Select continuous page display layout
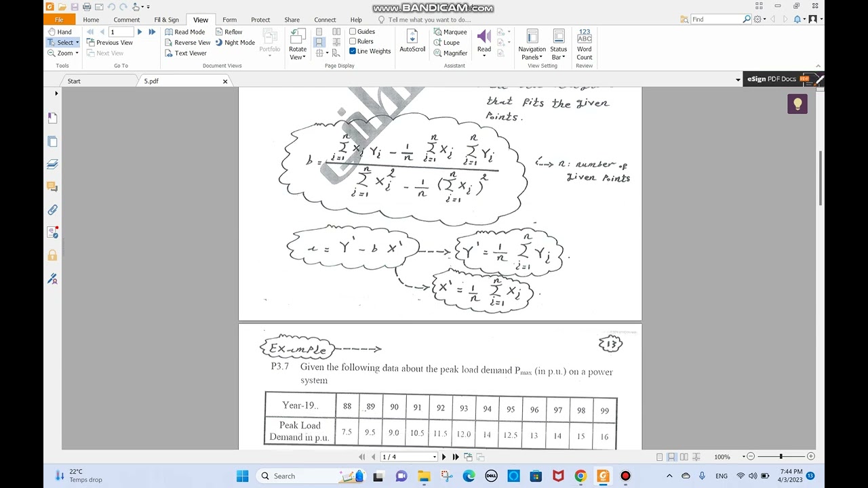Viewport: 868px width, 488px height. 319,43
